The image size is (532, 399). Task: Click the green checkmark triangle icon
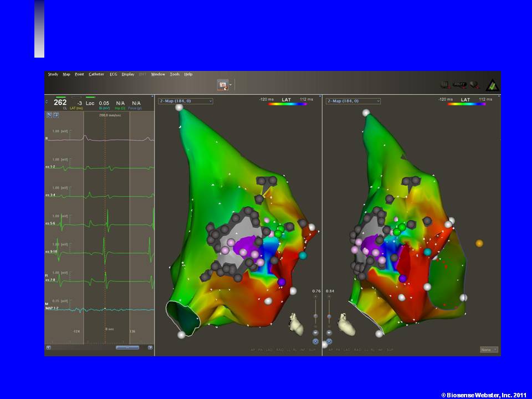point(492,85)
